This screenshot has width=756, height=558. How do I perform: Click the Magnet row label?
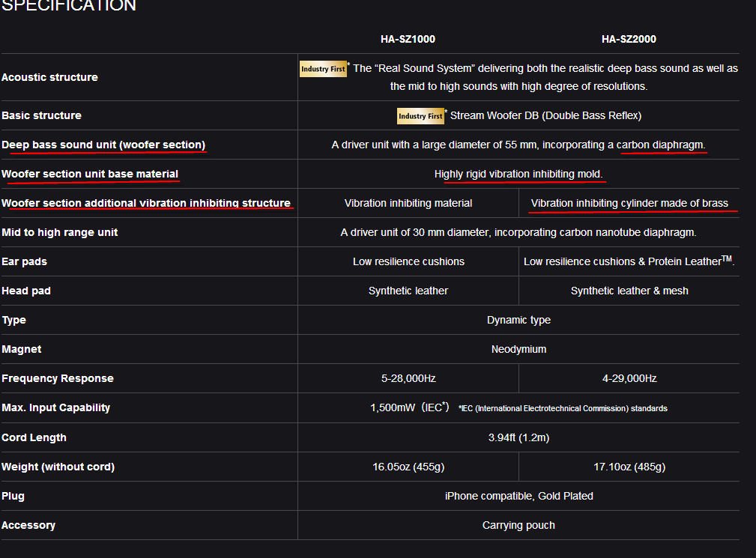pyautogui.click(x=21, y=349)
